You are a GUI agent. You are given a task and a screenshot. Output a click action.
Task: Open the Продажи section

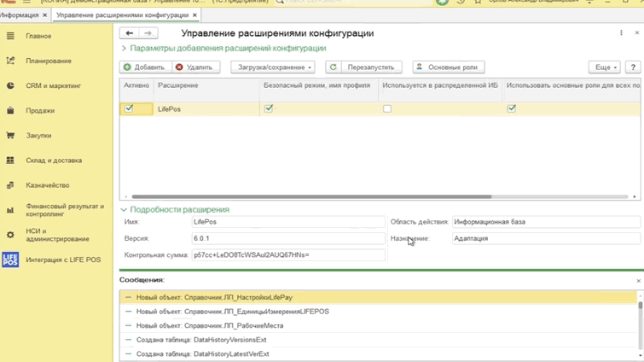[40, 110]
